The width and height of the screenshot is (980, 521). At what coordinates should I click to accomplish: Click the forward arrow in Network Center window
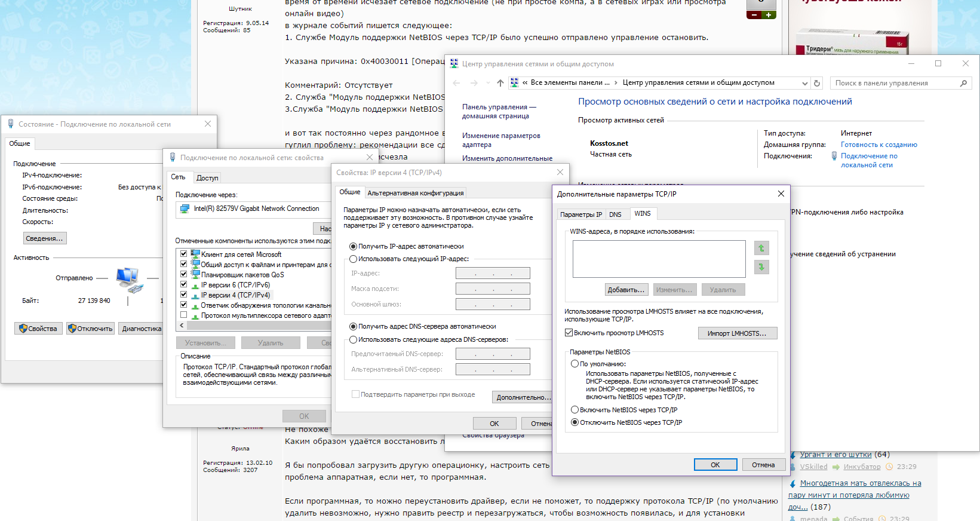474,83
